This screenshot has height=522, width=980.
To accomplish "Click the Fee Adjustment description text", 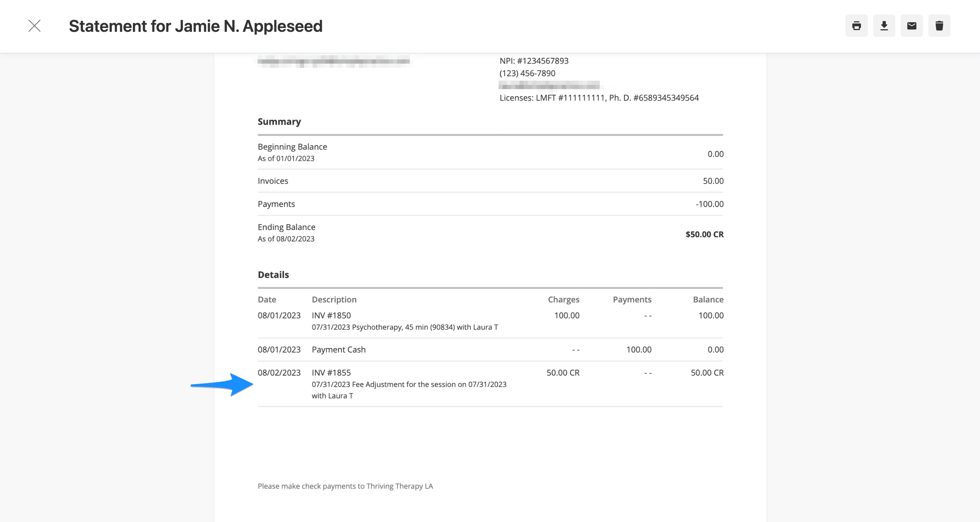I will (x=409, y=384).
